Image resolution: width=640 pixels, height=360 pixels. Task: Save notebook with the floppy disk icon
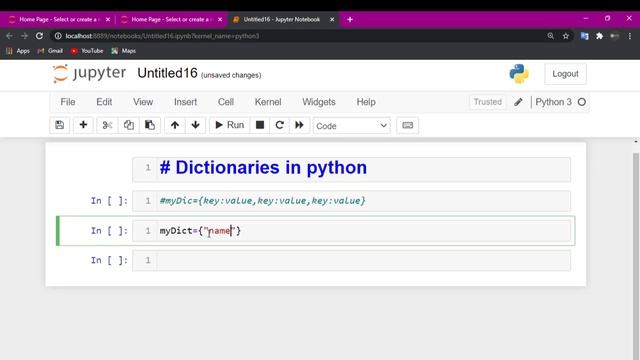coord(60,125)
